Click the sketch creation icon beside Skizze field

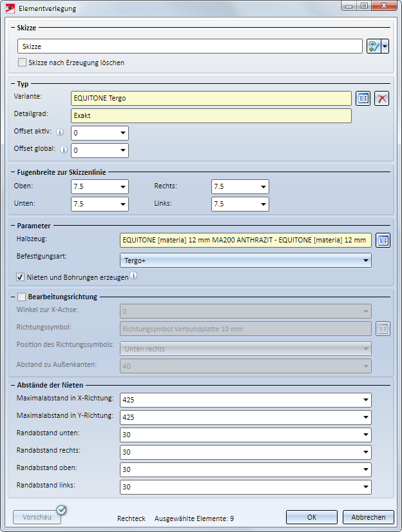(374, 46)
